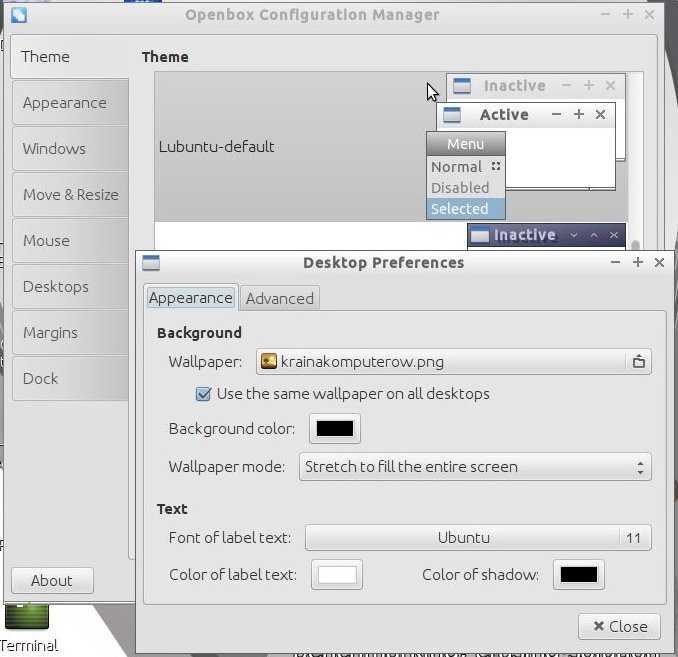Open the Margins section
Image resolution: width=678 pixels, height=657 pixels.
[70, 333]
